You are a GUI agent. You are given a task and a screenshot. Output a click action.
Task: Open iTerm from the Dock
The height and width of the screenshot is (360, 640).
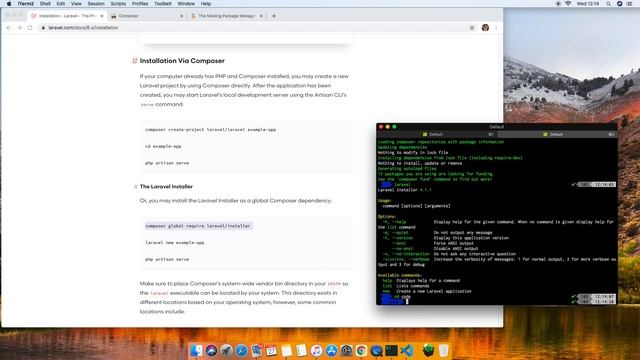(391, 350)
